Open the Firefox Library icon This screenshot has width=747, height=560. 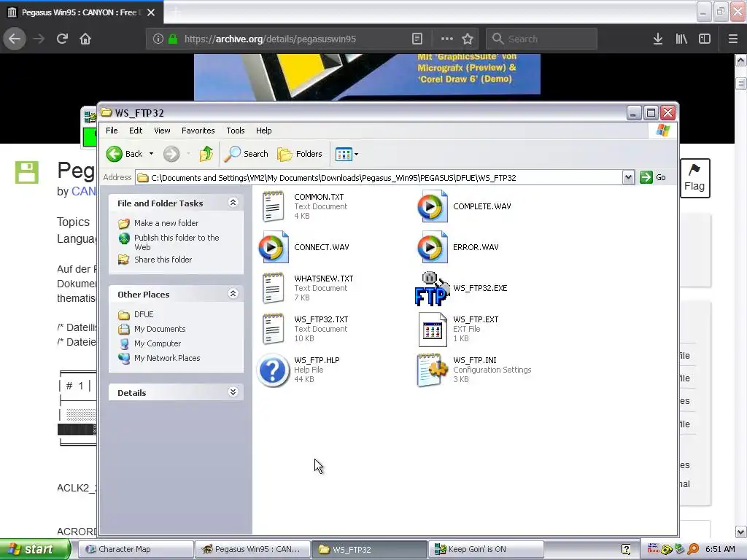click(681, 39)
